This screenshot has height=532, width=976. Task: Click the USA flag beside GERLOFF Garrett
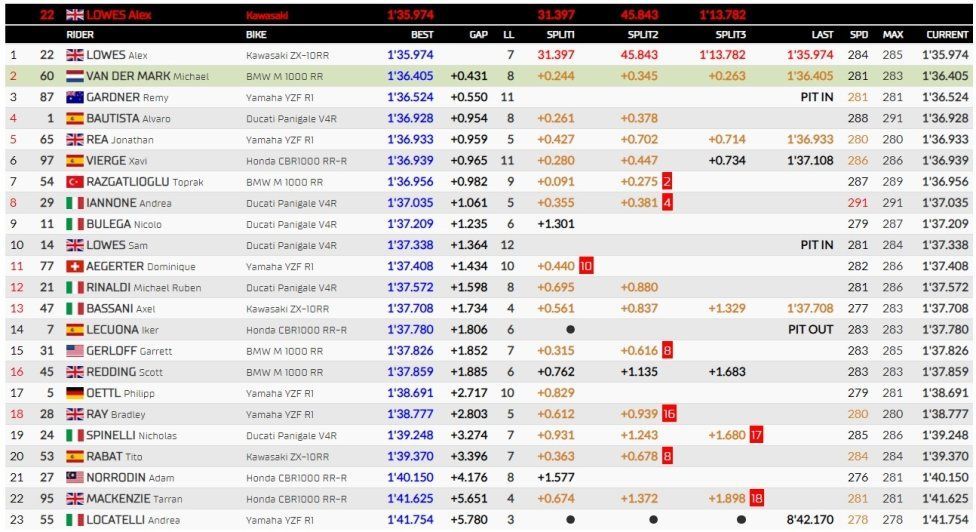(75, 352)
